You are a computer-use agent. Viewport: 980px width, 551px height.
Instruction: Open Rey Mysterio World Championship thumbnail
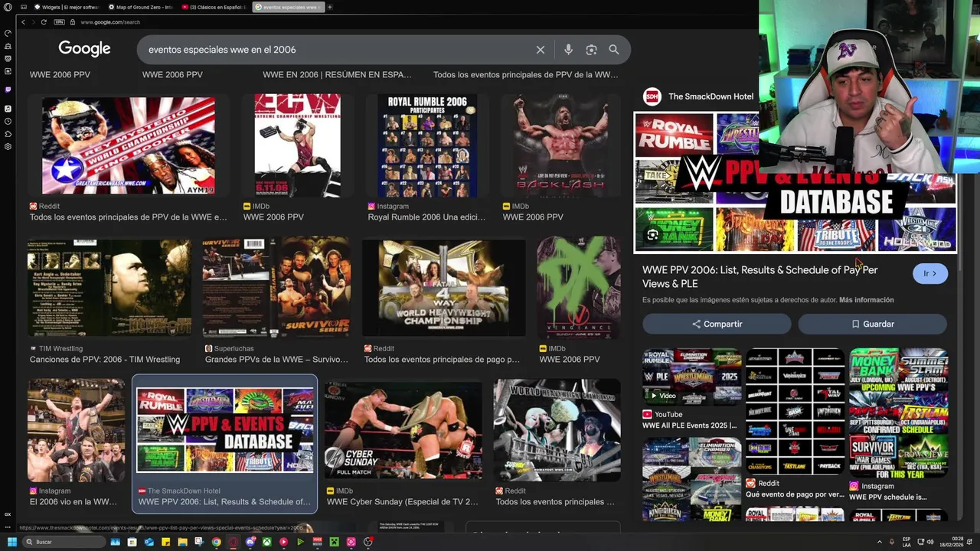point(128,145)
